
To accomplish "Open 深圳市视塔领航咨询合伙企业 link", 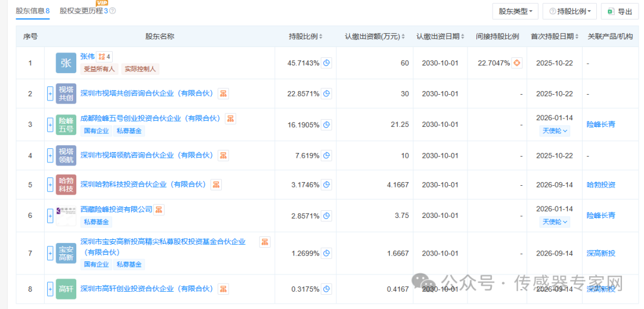I will [147, 155].
